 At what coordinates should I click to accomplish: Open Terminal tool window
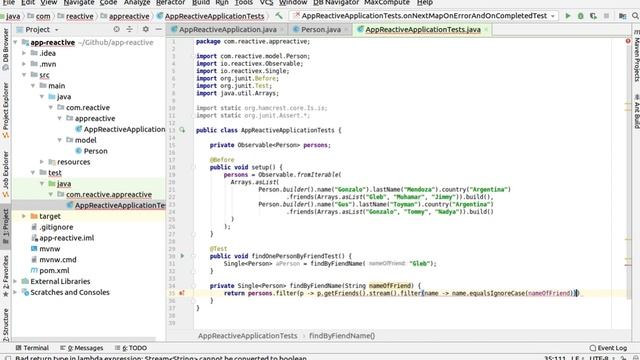point(32,348)
